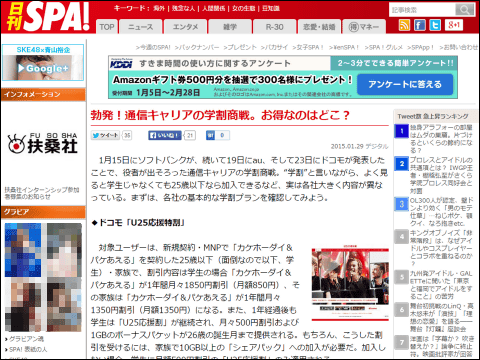Focus the 記事検索 search field

(422, 10)
